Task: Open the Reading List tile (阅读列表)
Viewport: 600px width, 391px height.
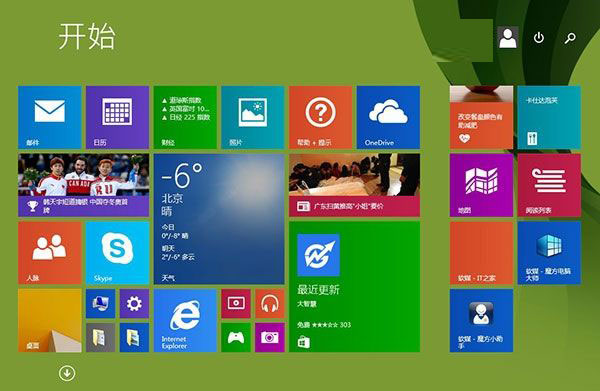Action: coord(549,185)
